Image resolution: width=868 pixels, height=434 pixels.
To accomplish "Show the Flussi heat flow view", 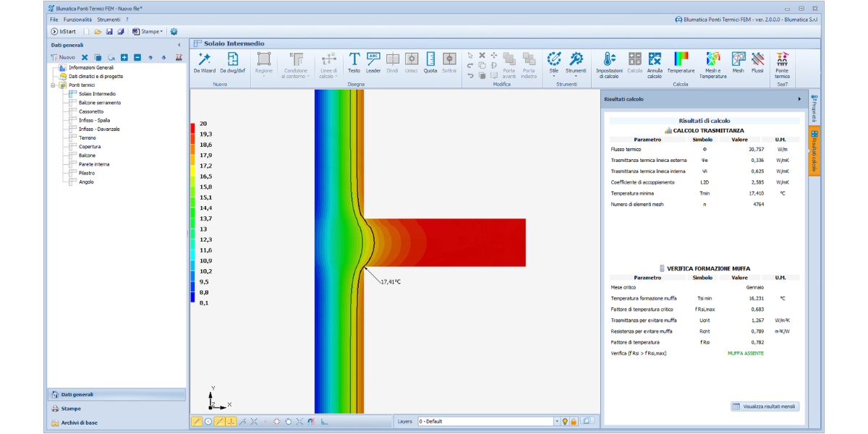I will 757,63.
